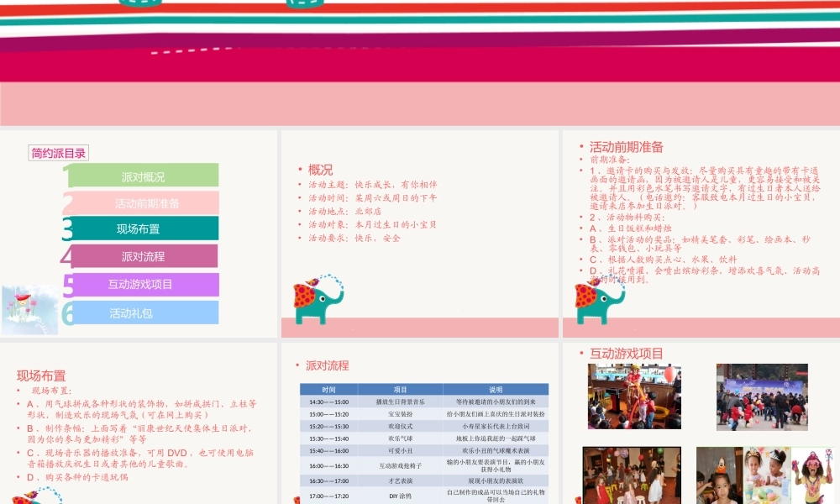Click the bullet B、制作条幅

point(139,433)
